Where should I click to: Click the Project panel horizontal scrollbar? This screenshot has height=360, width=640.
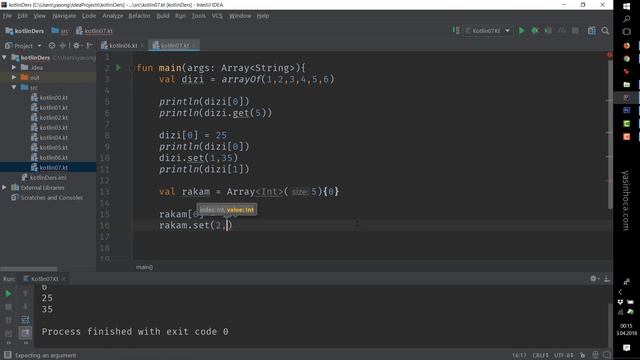click(29, 269)
